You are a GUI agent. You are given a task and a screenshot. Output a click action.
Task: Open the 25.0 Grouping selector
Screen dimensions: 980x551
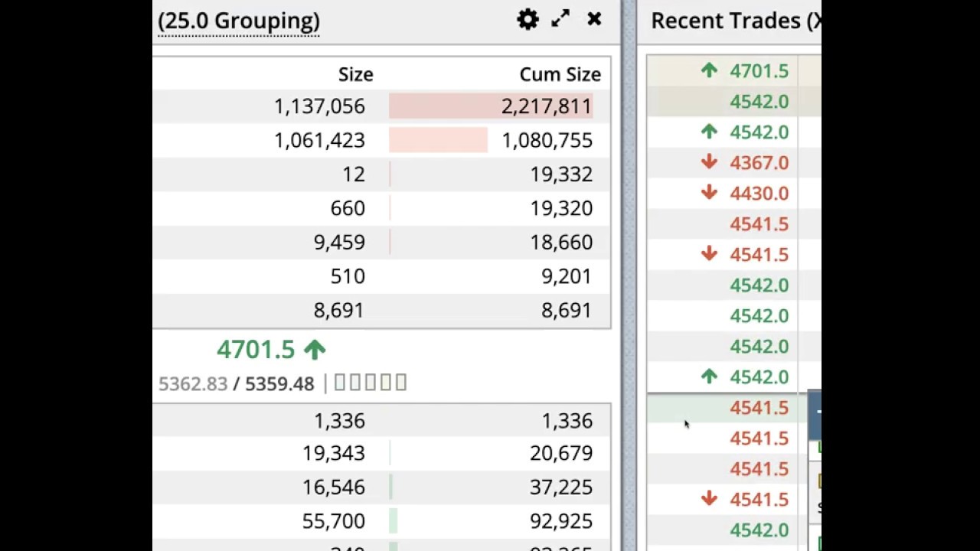pos(238,21)
